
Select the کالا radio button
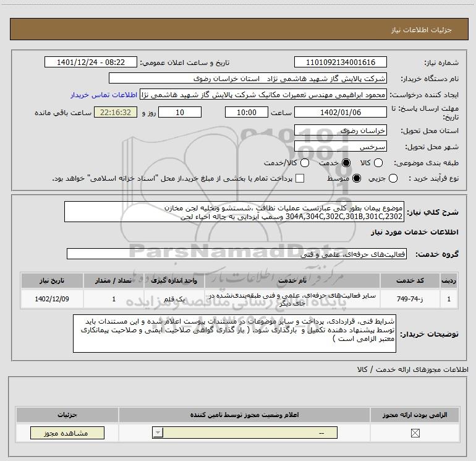tap(378, 163)
